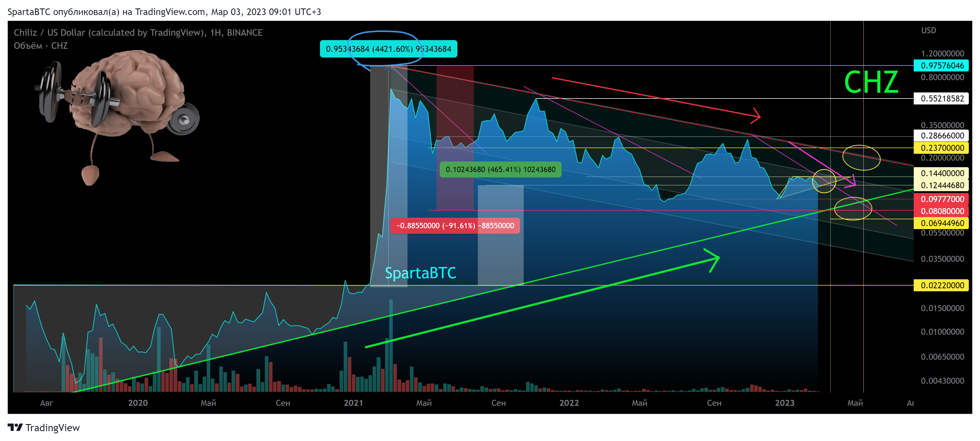Click the price label 0.12444680
The width and height of the screenshot is (980, 441).
(x=941, y=185)
